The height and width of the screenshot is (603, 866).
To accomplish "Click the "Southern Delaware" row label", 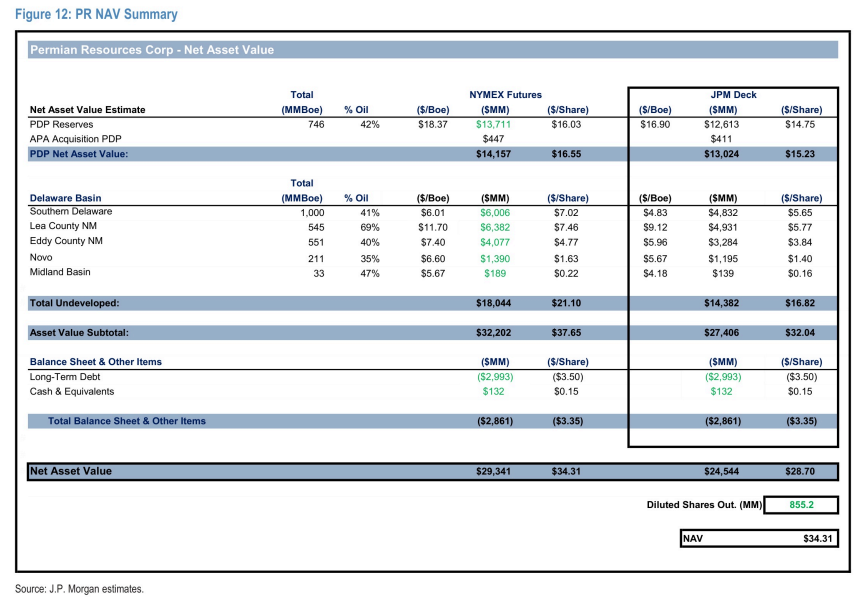I will (x=71, y=211).
